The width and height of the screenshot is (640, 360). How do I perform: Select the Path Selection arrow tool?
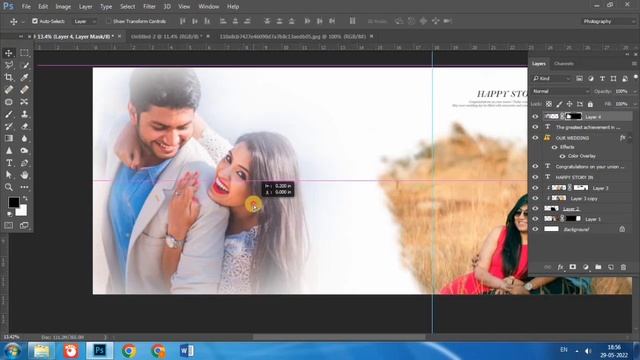tap(9, 175)
